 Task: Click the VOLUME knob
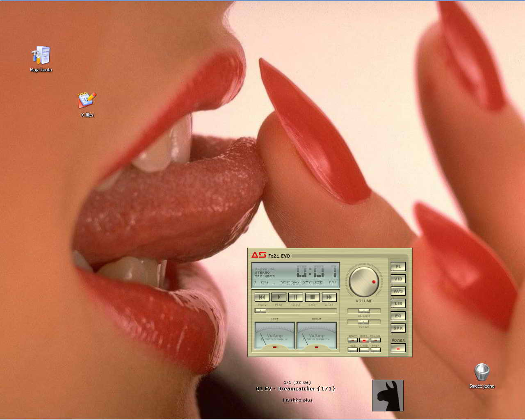click(364, 281)
